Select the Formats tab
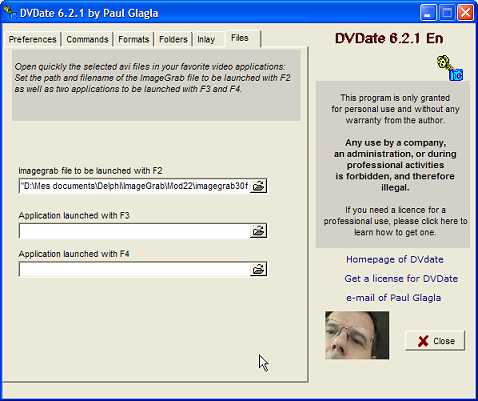The width and height of the screenshot is (478, 401). pos(134,39)
